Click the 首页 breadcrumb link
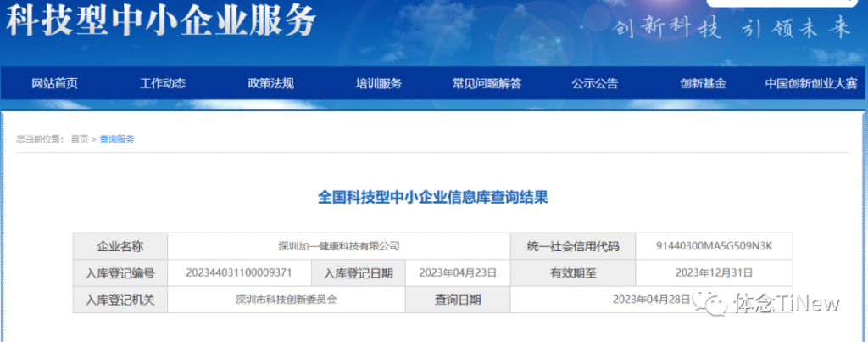Viewport: 868px width, 342px height. (x=79, y=139)
